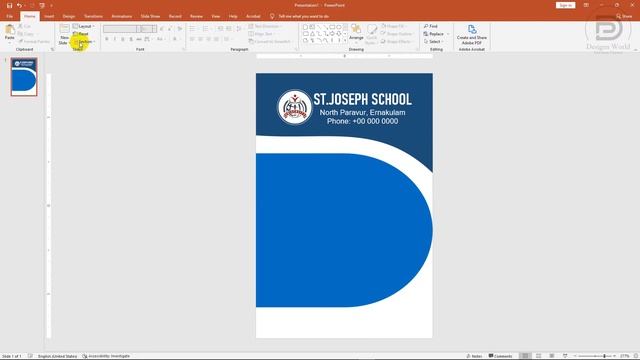Open the Replace tool
The image size is (640, 360).
[433, 34]
